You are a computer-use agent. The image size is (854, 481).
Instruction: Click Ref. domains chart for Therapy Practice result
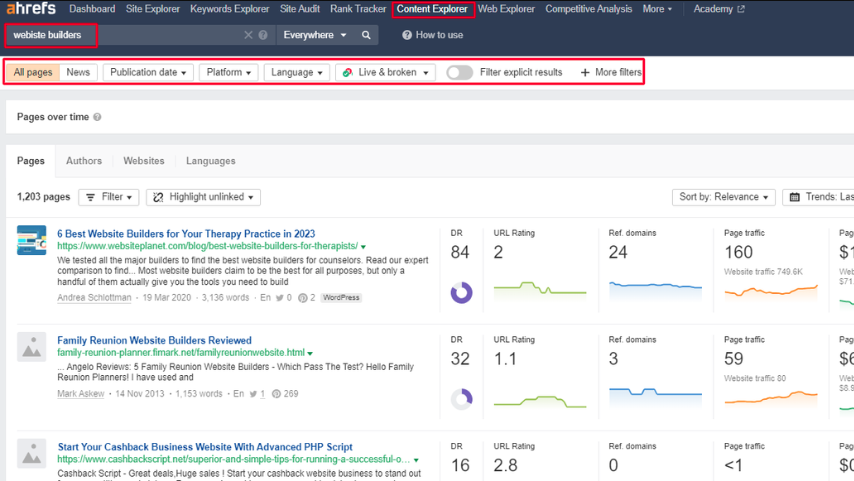[655, 289]
